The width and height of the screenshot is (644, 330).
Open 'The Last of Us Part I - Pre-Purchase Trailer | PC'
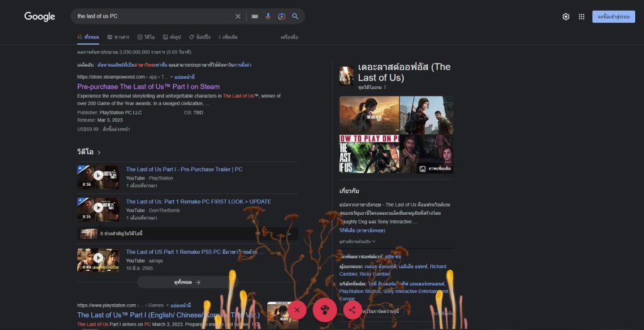pos(184,169)
